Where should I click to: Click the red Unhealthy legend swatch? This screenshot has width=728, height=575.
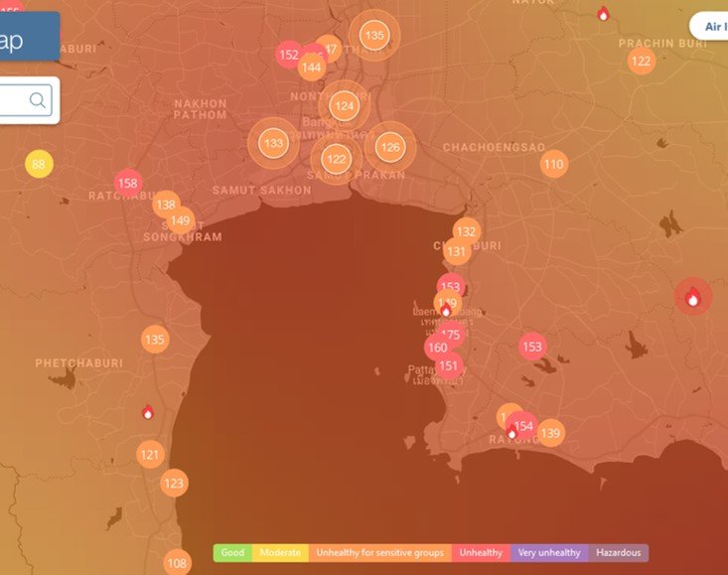click(x=481, y=553)
